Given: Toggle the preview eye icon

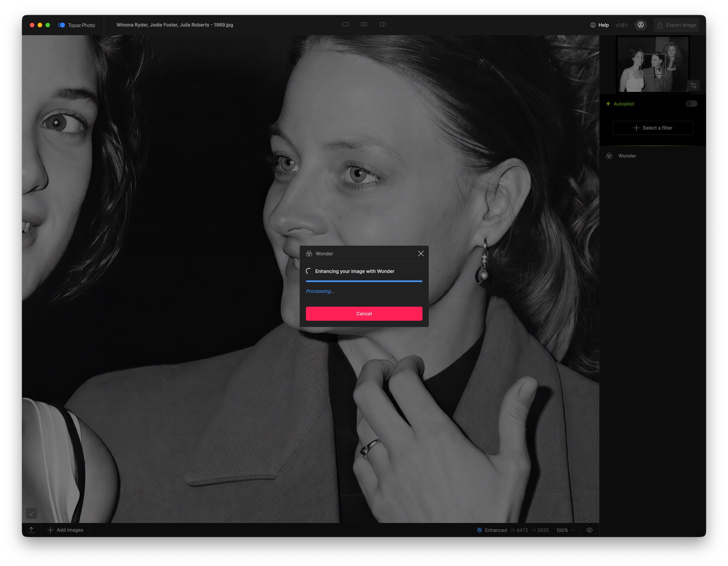Looking at the screenshot, I should (590, 530).
